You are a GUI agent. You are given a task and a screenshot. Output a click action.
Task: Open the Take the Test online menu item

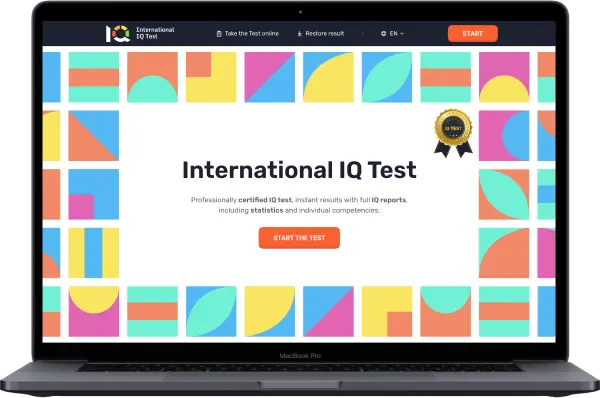click(x=248, y=34)
